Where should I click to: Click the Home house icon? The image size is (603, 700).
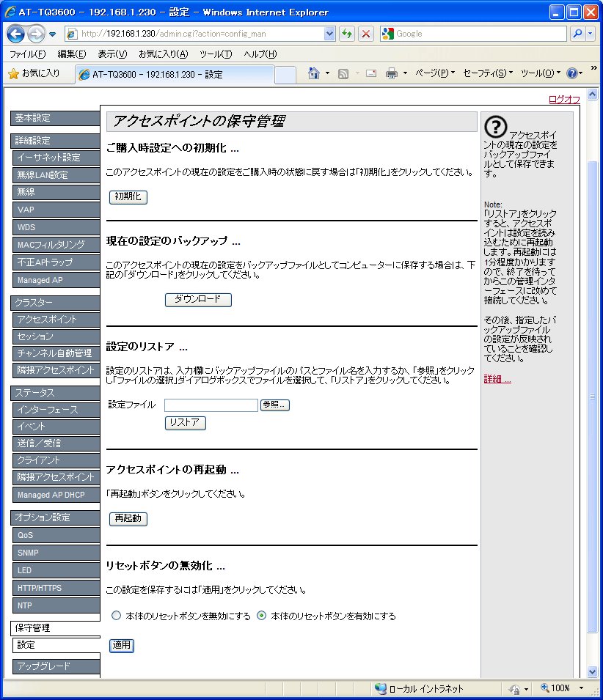point(314,73)
